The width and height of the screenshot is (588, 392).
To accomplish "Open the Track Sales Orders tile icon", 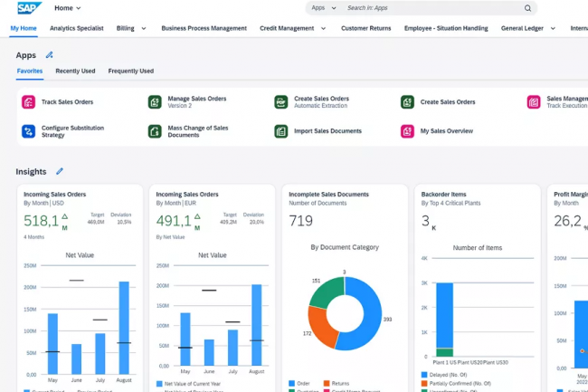I will (x=28, y=102).
